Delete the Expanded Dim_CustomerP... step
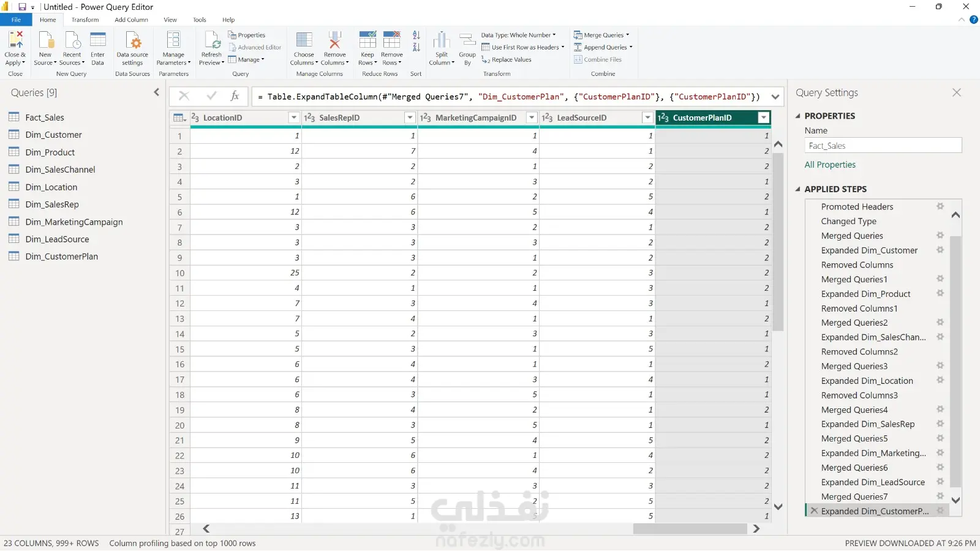Image resolution: width=980 pixels, height=551 pixels. [x=813, y=511]
